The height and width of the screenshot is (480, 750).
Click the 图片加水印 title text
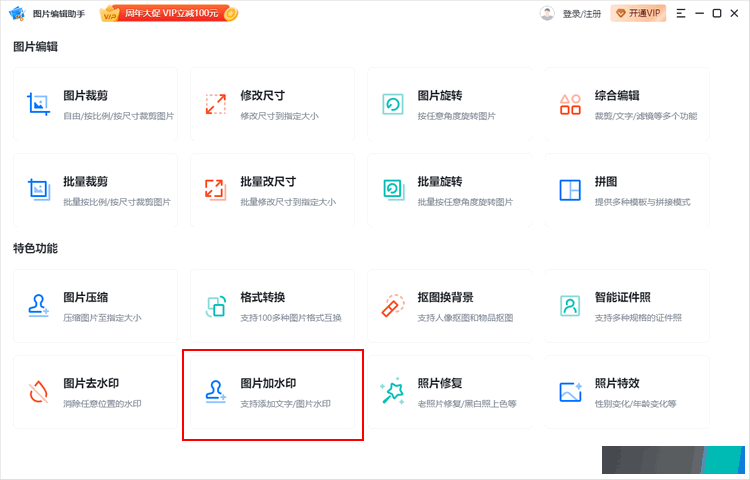[268, 383]
